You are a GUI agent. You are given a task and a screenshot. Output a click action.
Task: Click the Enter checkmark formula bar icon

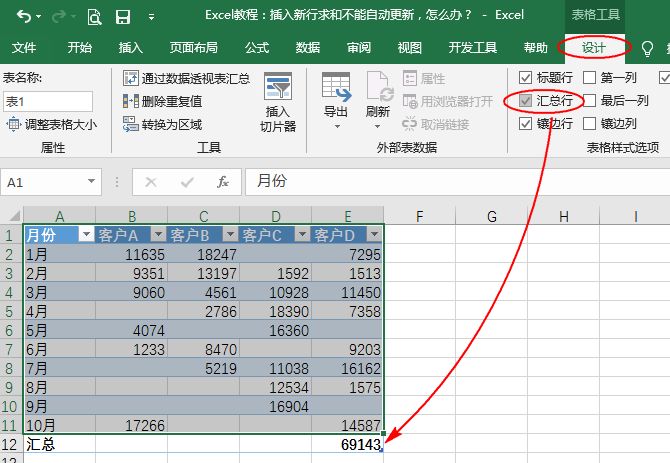[x=187, y=182]
